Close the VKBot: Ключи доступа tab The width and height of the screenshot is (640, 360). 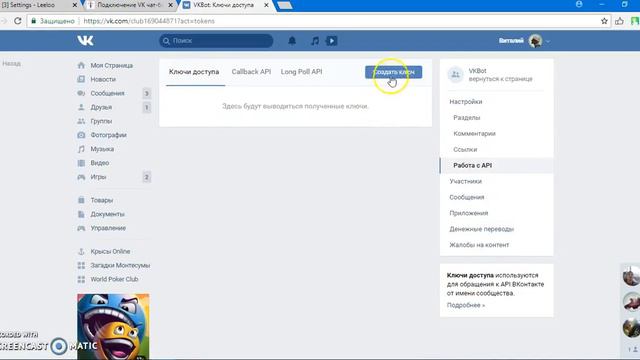[266, 5]
